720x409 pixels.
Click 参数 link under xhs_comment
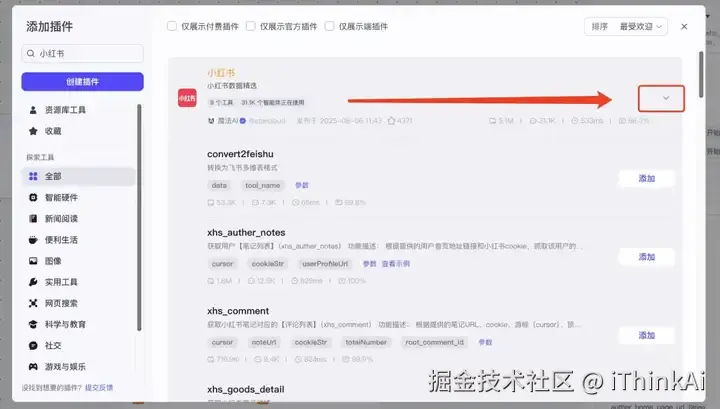pyautogui.click(x=485, y=342)
